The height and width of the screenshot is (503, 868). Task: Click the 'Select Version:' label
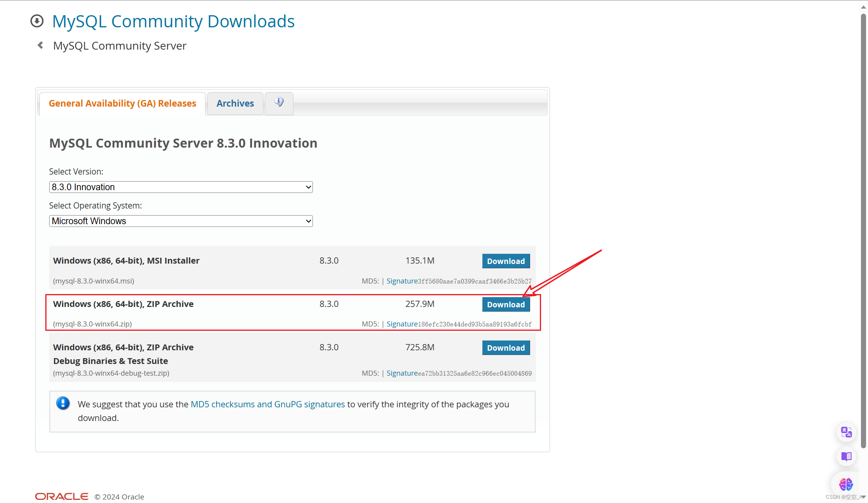click(x=76, y=172)
